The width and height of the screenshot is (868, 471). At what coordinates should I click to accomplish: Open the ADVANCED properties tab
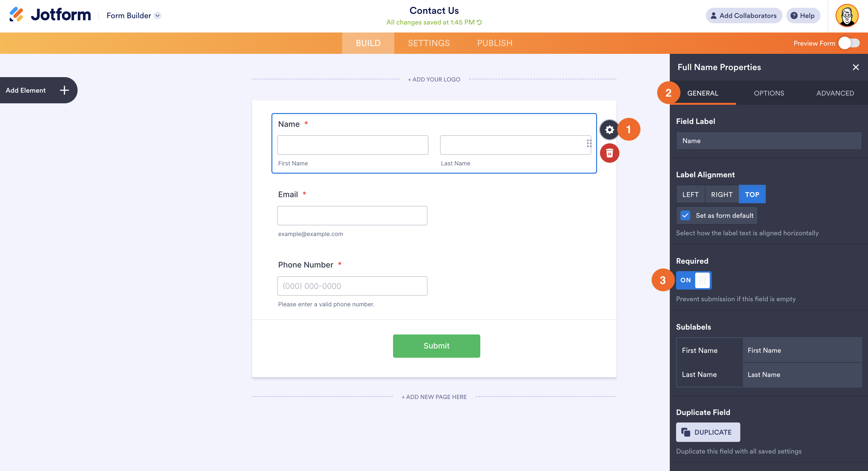pos(835,93)
